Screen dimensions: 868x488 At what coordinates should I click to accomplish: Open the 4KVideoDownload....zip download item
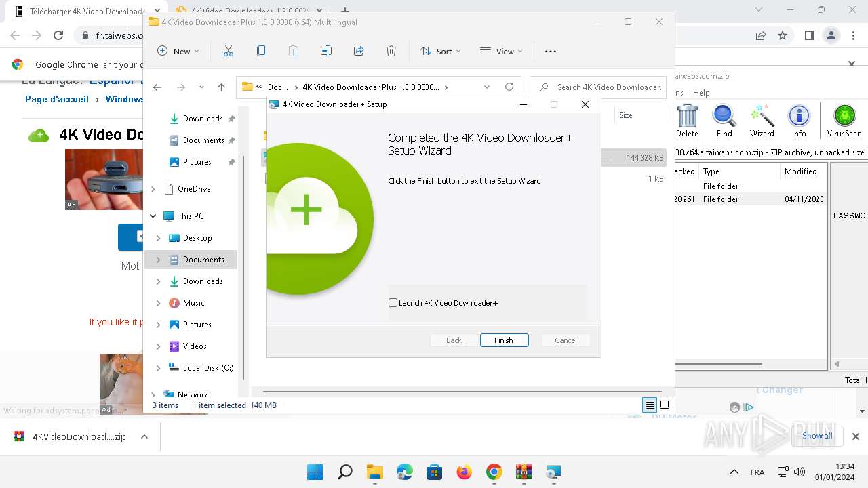click(71, 437)
